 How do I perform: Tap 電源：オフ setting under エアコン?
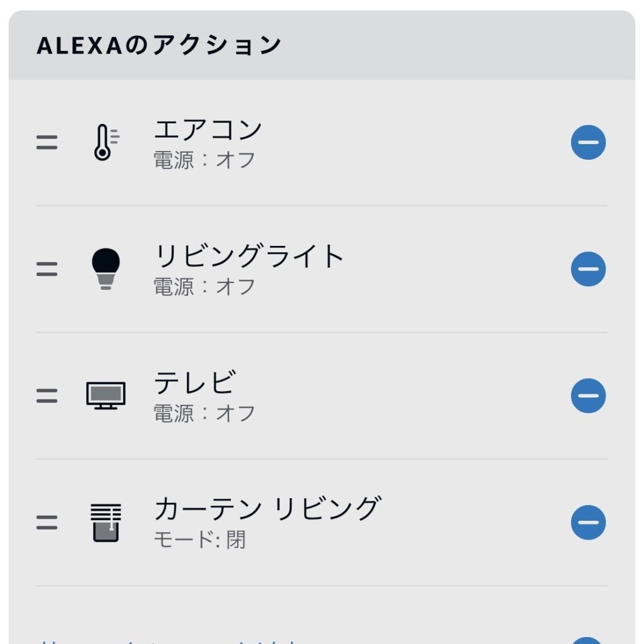click(x=204, y=160)
